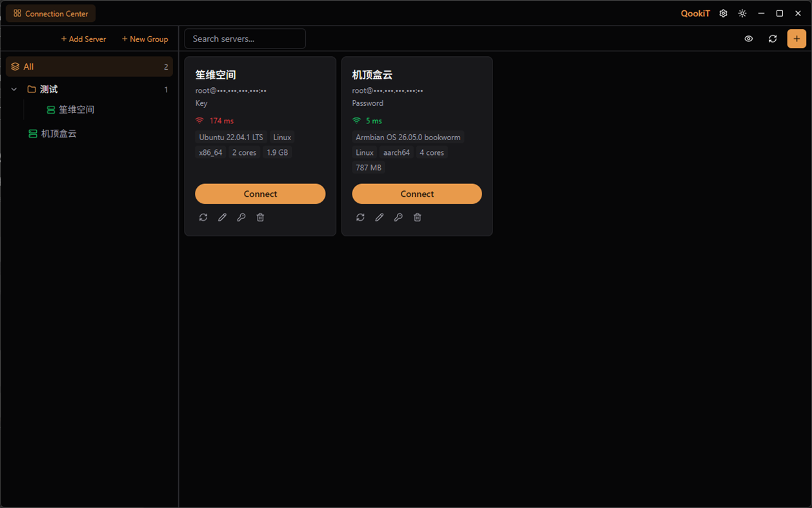Toggle light/dark theme sun icon
The width and height of the screenshot is (812, 508).
[742, 13]
